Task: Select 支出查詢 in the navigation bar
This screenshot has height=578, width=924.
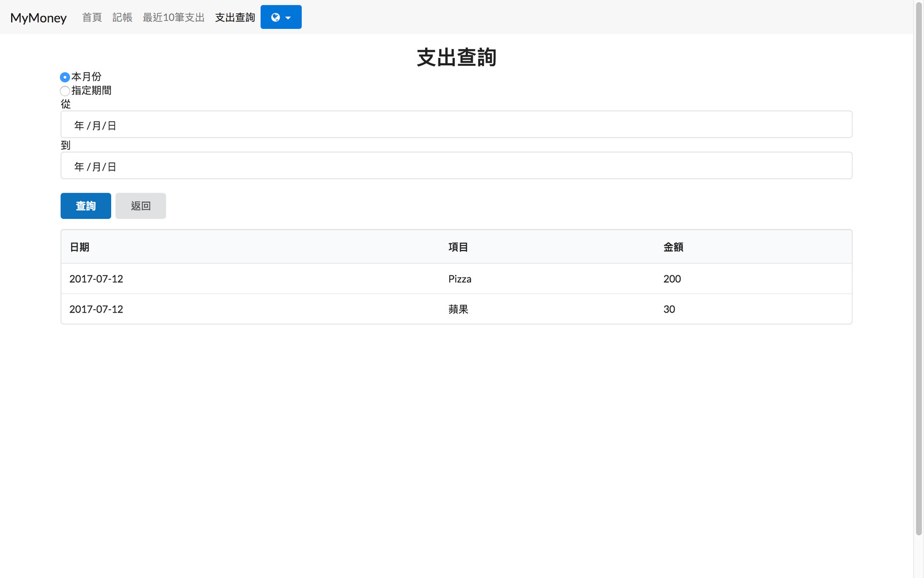Action: pos(235,18)
